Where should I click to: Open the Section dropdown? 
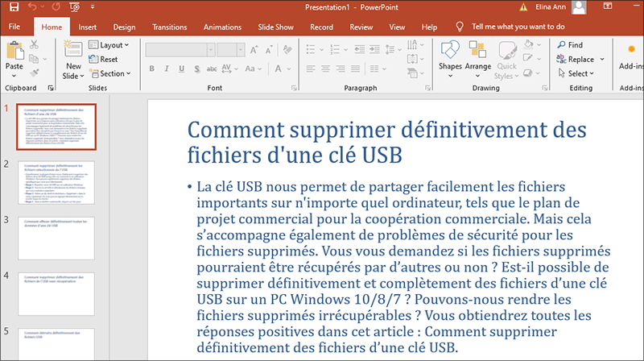coord(110,73)
